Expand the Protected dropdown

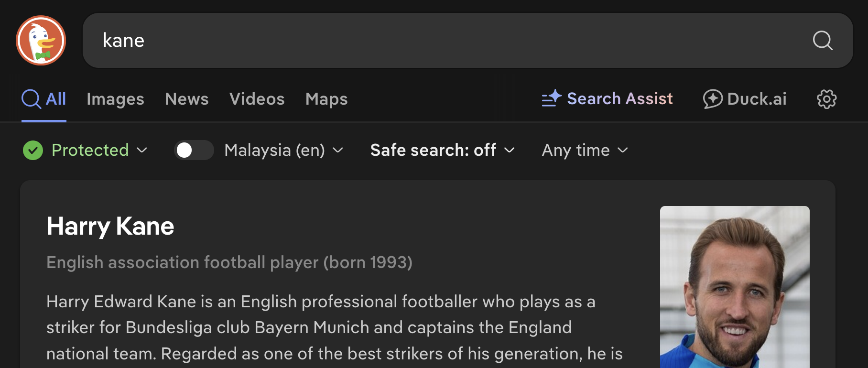[x=142, y=150]
